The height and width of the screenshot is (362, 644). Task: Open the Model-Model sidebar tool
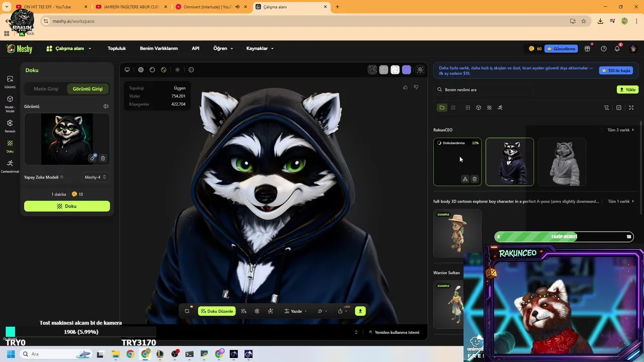pyautogui.click(x=10, y=103)
